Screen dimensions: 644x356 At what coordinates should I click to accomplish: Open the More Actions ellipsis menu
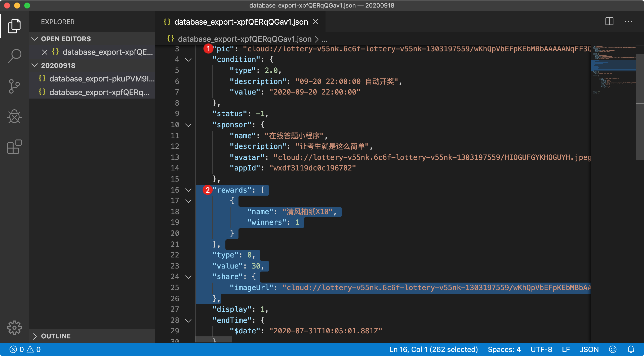point(628,22)
